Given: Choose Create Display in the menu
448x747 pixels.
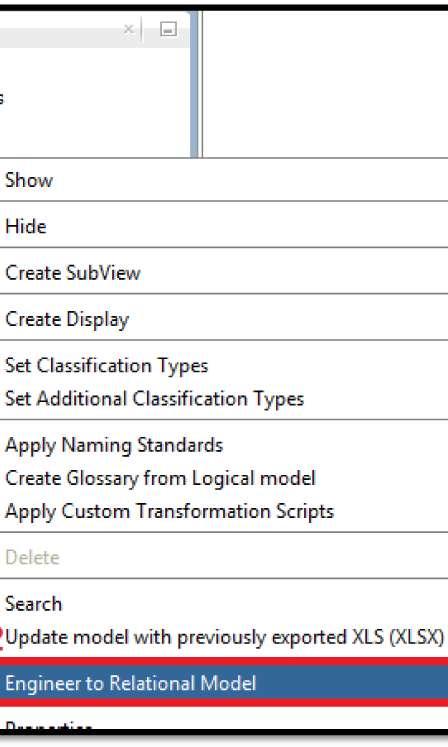Looking at the screenshot, I should (224, 319).
